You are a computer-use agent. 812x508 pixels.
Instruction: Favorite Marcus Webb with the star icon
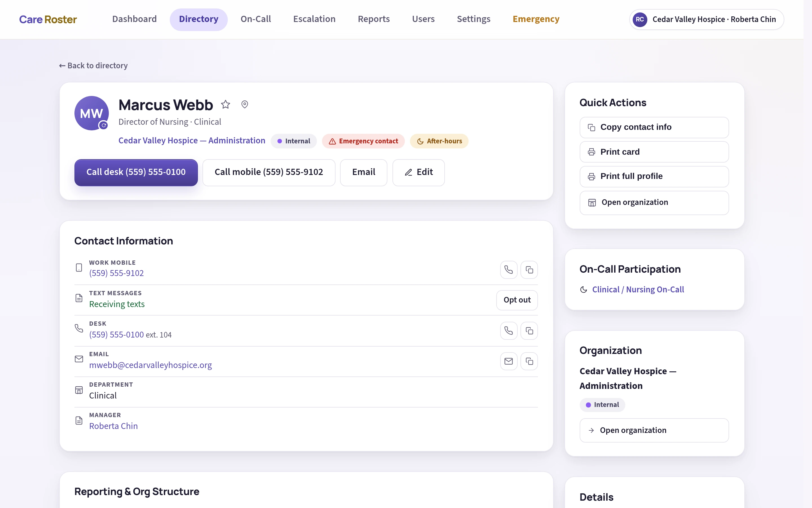pyautogui.click(x=226, y=104)
